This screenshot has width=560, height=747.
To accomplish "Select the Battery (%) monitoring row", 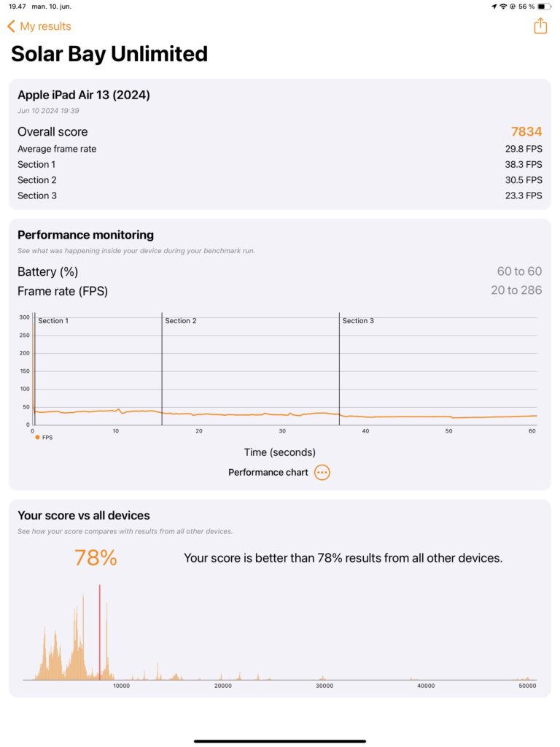I will click(279, 271).
